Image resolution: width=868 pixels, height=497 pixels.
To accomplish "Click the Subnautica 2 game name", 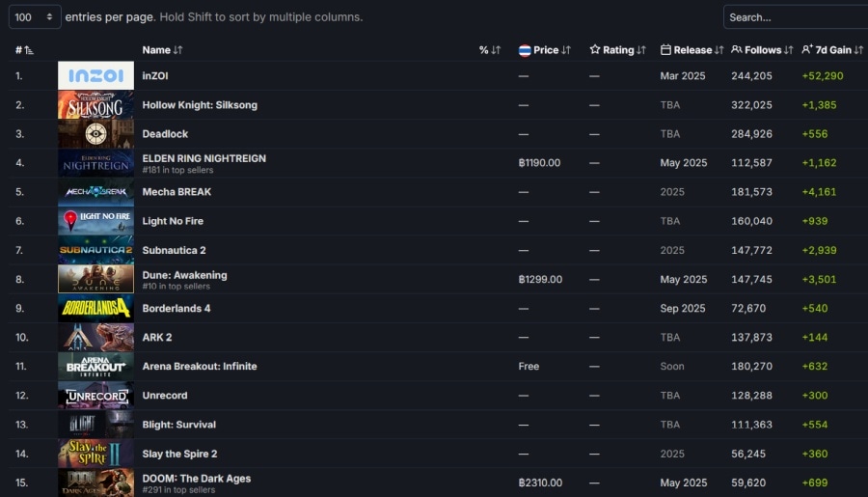I will (x=174, y=251).
